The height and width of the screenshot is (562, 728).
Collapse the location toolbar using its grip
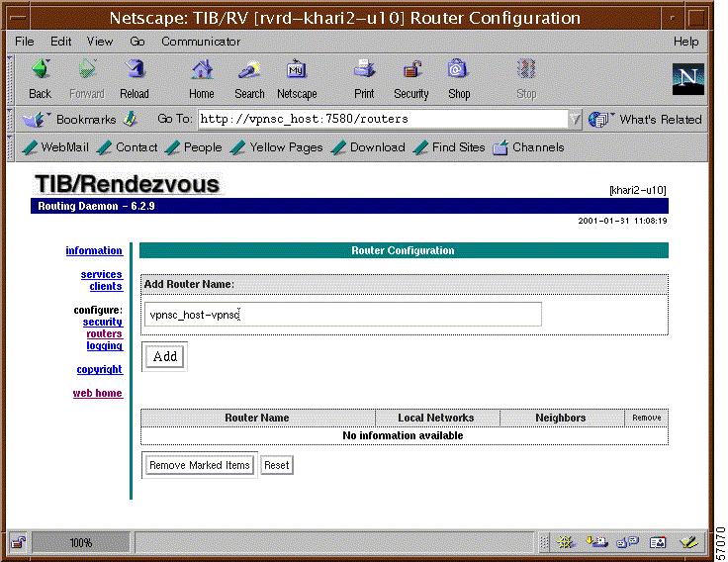tap(10, 120)
